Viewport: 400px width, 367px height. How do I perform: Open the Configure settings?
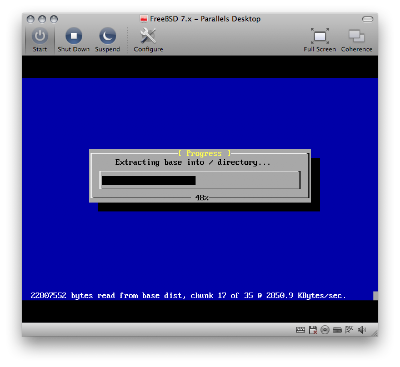click(x=148, y=40)
